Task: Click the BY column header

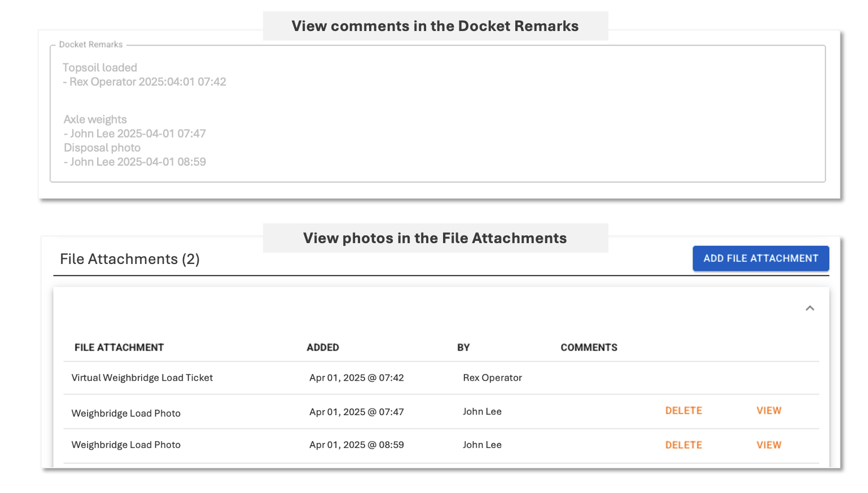Action: [463, 347]
